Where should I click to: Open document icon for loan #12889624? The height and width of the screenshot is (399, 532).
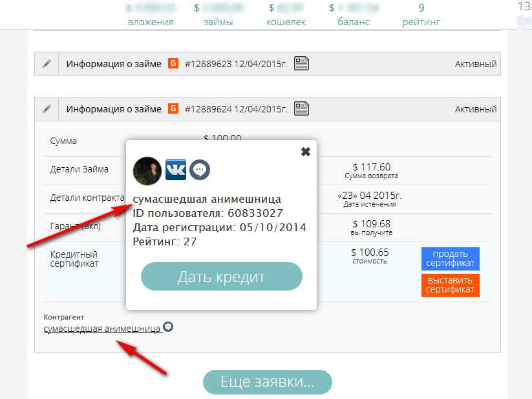pyautogui.click(x=301, y=109)
